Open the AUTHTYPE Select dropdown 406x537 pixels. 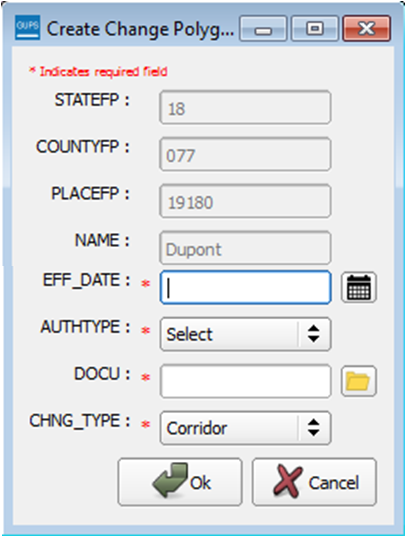tap(245, 334)
